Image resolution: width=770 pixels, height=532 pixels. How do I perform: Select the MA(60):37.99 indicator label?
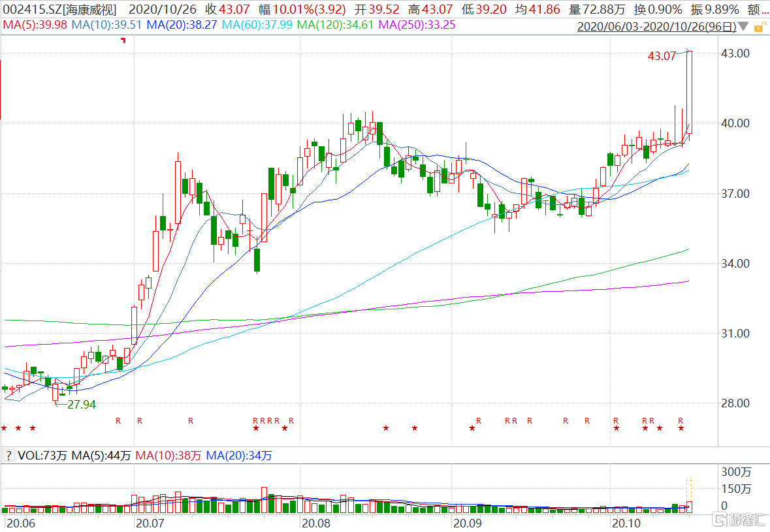point(257,25)
